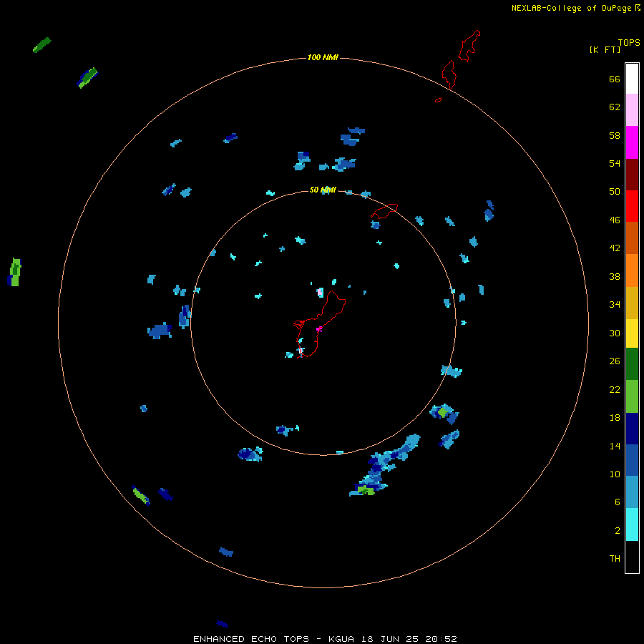The height and width of the screenshot is (644, 644).
Task: Click the gold legend color block
Action: [632, 303]
